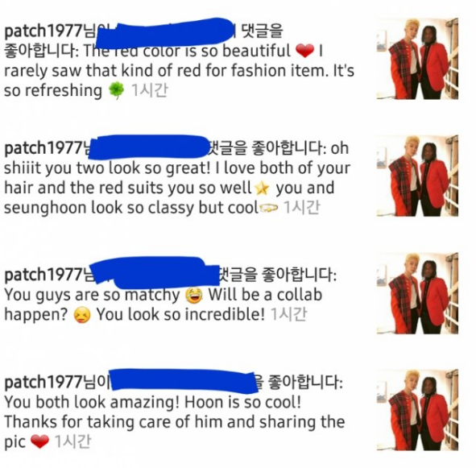Open the post thumbnail beside the collab comment

pyautogui.click(x=417, y=293)
